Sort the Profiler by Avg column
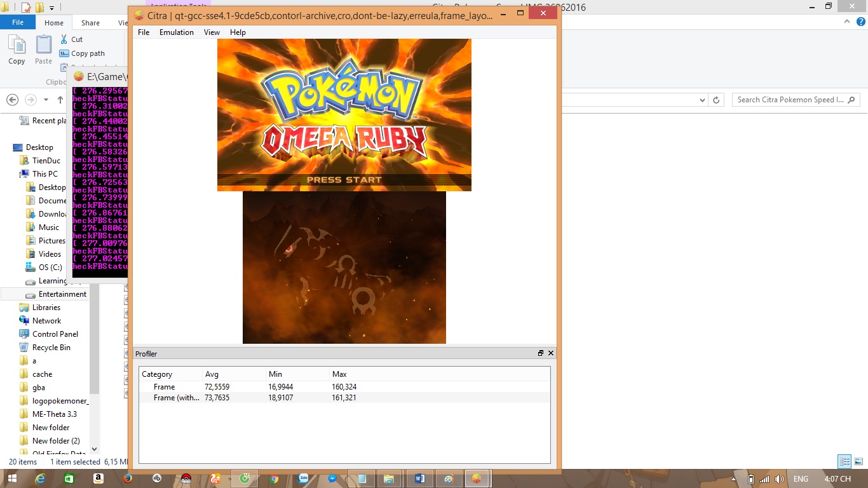This screenshot has height=488, width=868. pos(234,374)
